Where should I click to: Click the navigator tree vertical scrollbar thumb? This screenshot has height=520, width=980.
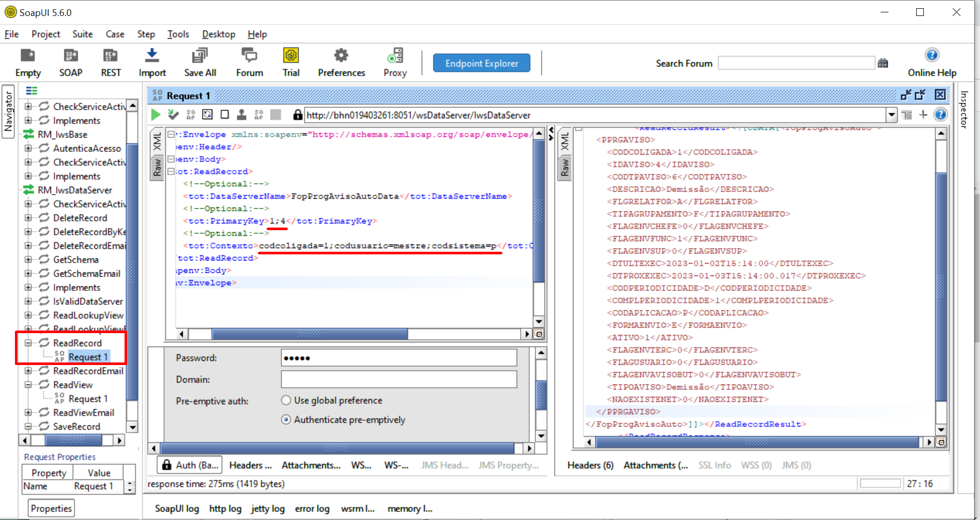point(132,271)
